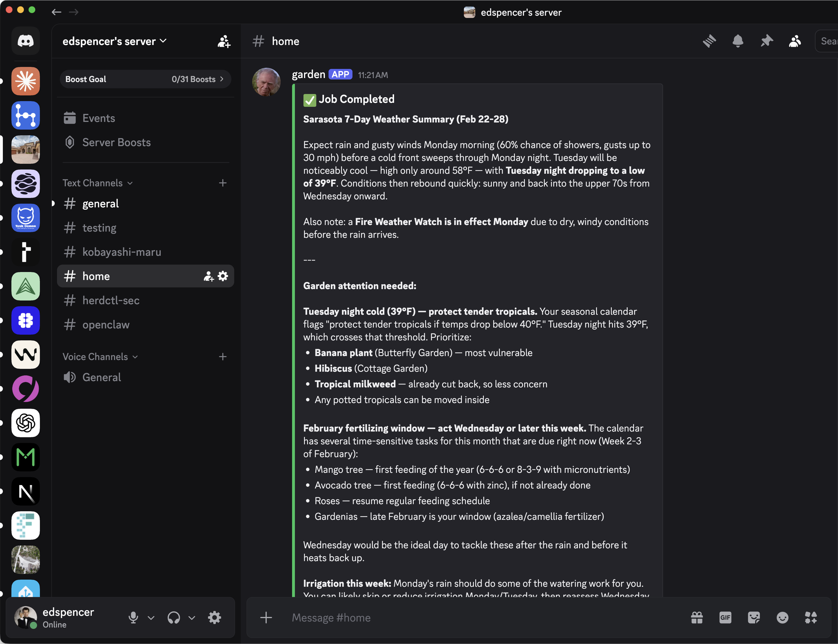This screenshot has width=838, height=644.
Task: Click the threads icon in the channel header
Action: tap(709, 41)
